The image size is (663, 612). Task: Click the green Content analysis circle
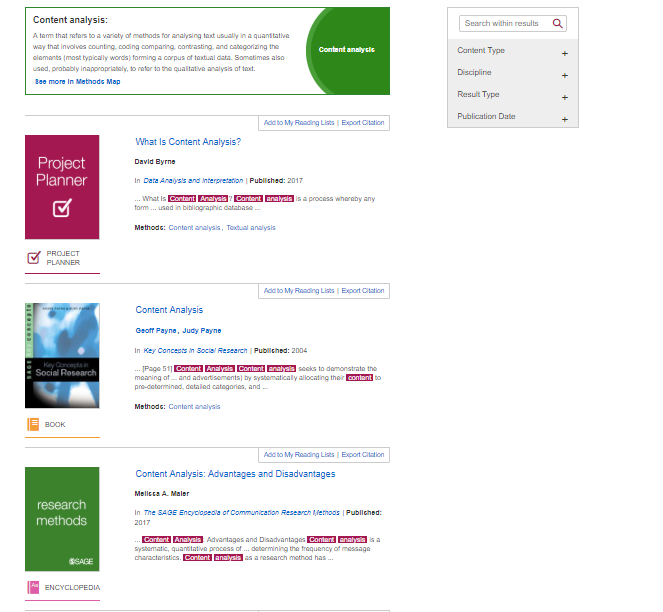click(x=346, y=49)
